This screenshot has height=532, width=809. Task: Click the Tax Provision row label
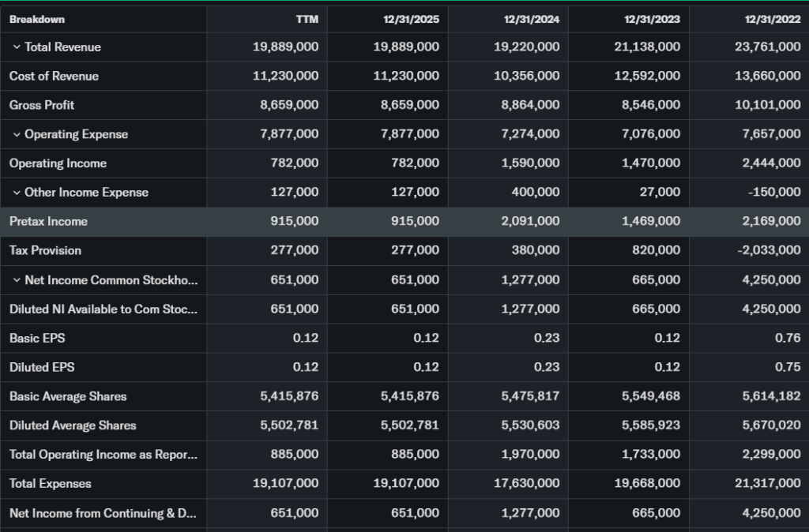(45, 251)
